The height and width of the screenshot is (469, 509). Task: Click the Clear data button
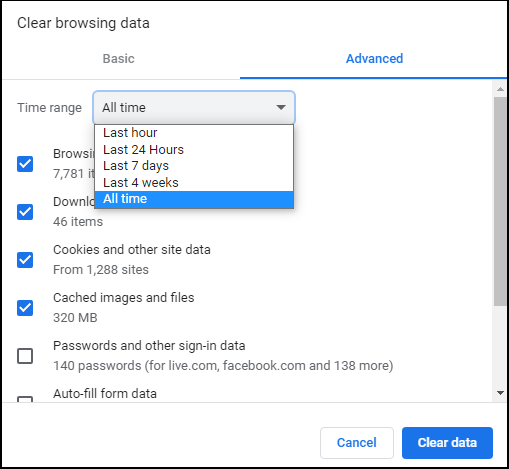coord(447,443)
